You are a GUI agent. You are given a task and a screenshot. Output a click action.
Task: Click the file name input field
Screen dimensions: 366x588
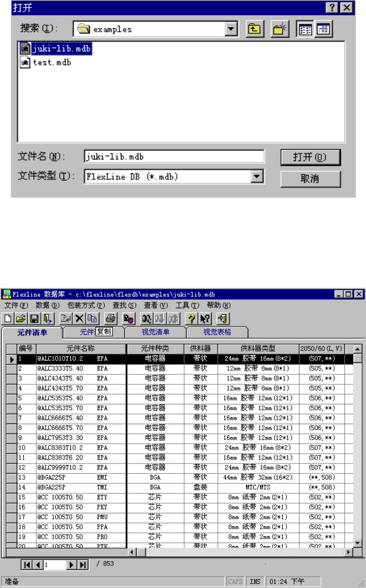coord(174,156)
